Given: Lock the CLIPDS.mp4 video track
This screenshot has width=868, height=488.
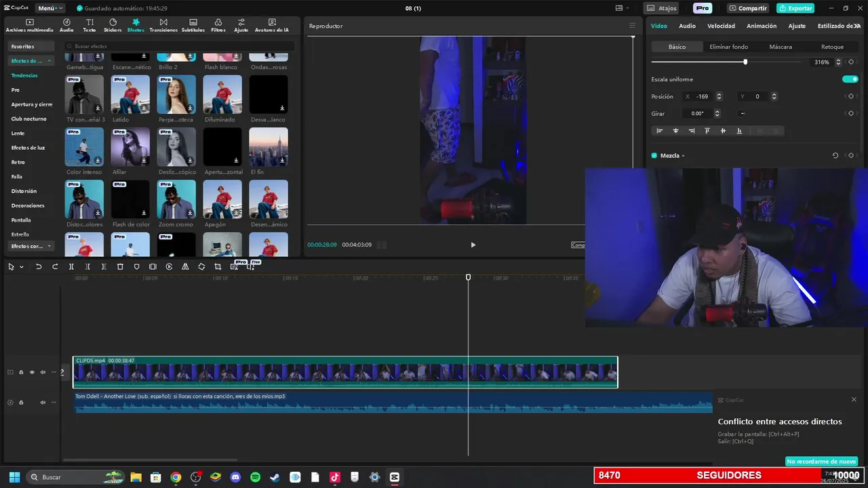Looking at the screenshot, I should click(x=21, y=372).
